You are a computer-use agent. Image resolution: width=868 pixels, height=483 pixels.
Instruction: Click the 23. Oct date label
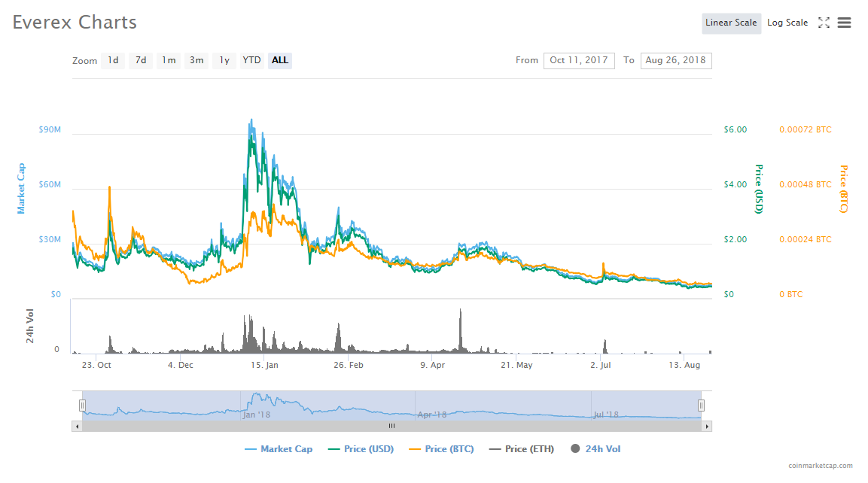click(96, 365)
